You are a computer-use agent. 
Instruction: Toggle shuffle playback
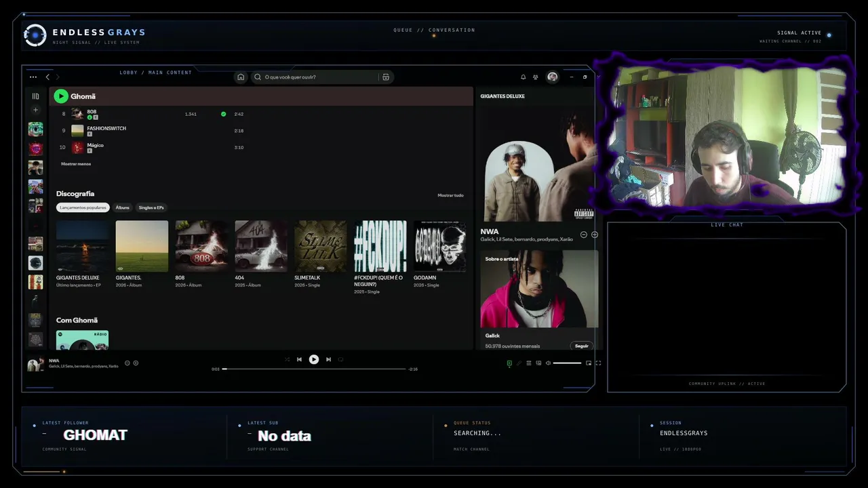point(287,360)
